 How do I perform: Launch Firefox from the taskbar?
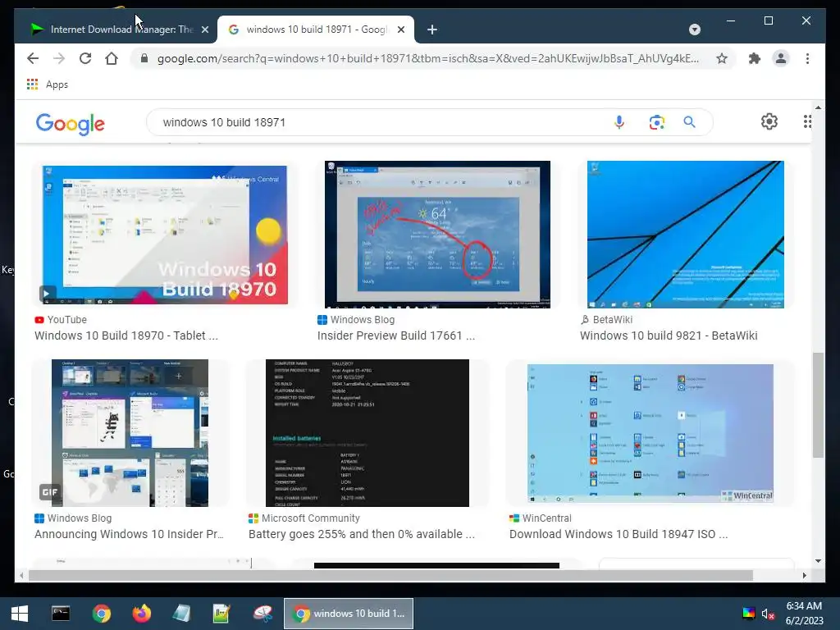141,614
